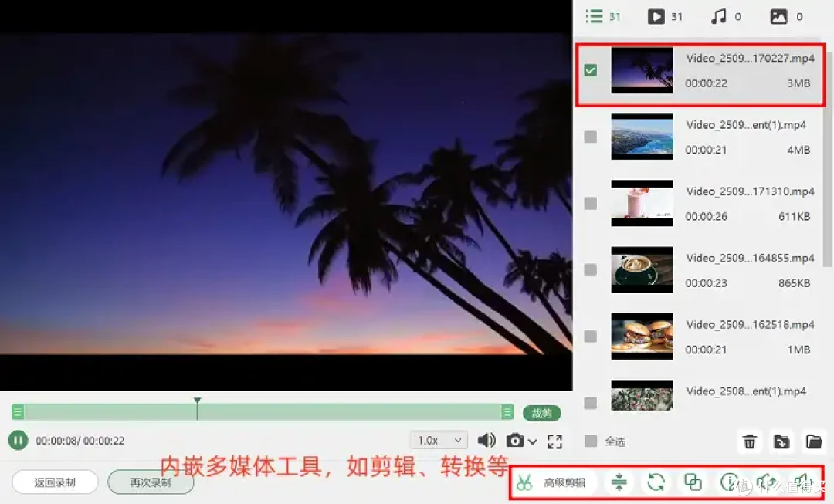
Task: Click the 00:00:08/ 00:00:22 time readout
Action: (x=80, y=441)
